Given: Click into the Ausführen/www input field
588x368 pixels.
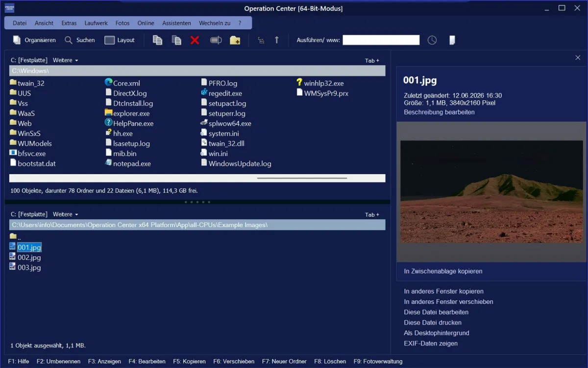Looking at the screenshot, I should (381, 40).
